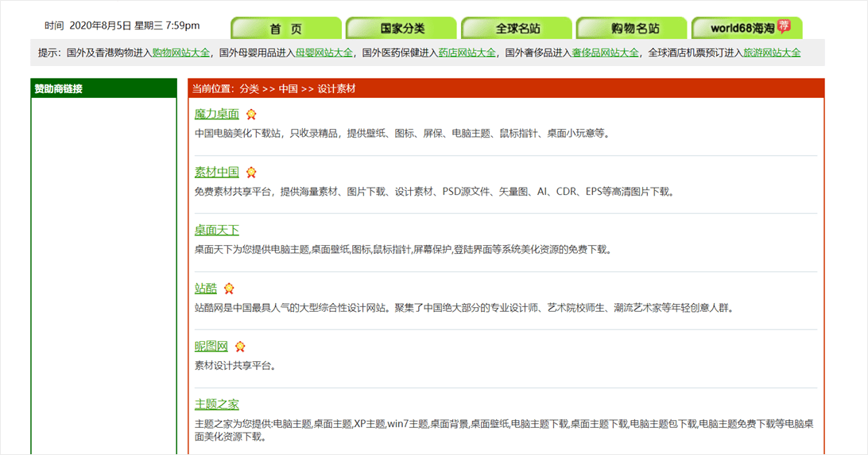Open the 昵图网 site link

211,346
